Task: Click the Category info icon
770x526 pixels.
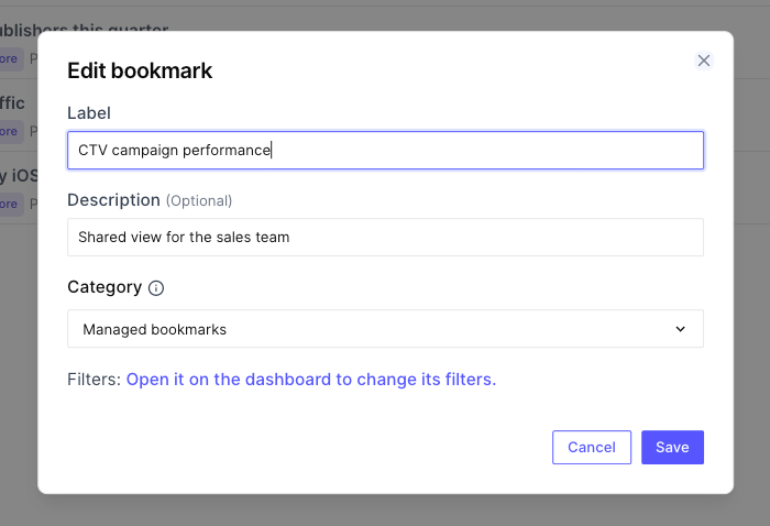Action: [156, 288]
